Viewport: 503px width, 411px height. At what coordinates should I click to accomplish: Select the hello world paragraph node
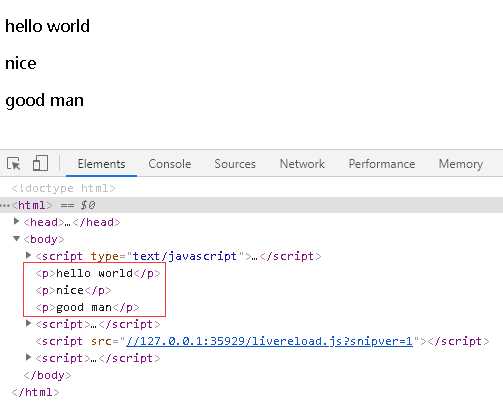click(x=98, y=273)
